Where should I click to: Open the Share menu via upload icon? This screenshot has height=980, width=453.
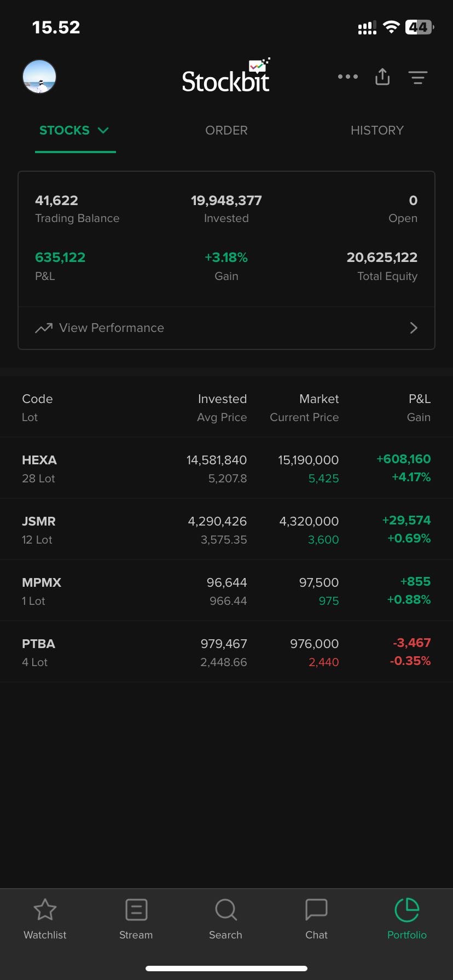[x=382, y=77]
